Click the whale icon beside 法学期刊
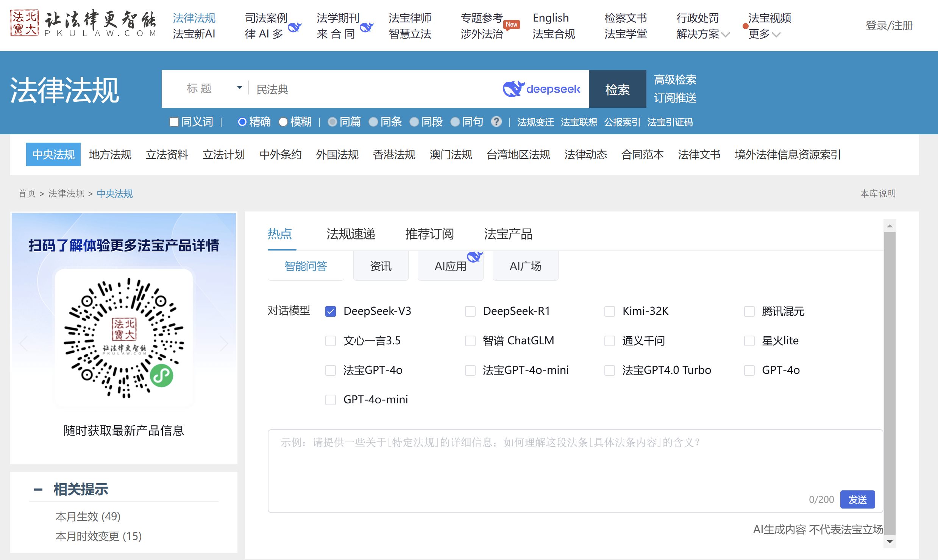938x560 pixels. pos(366,27)
